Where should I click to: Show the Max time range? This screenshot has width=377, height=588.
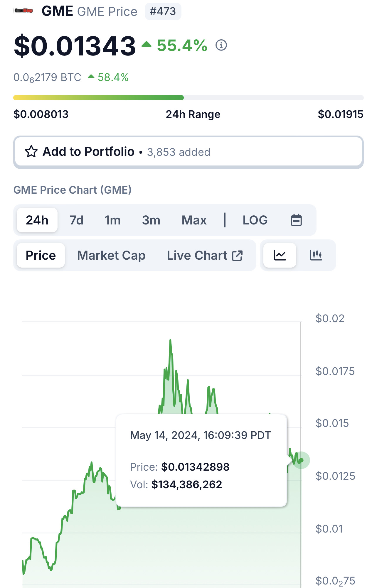(194, 220)
